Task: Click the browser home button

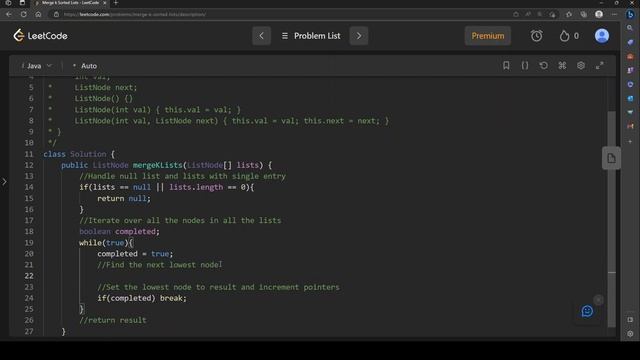Action: click(x=38, y=14)
